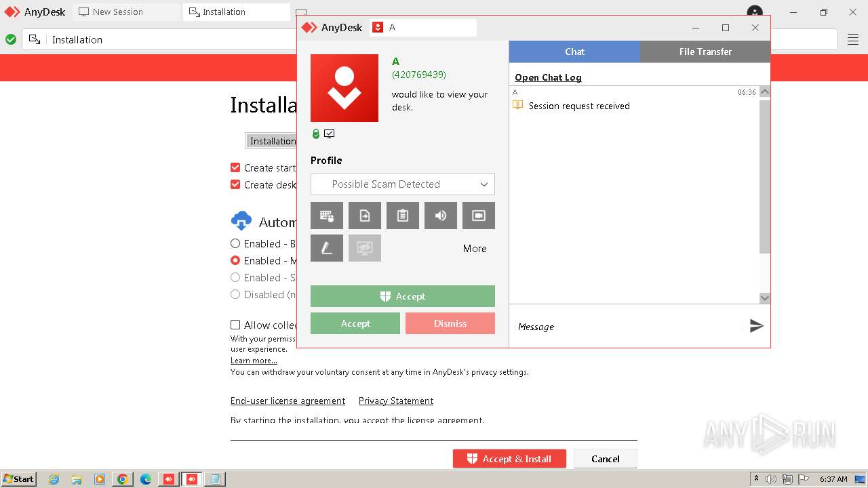Screen dimensions: 868x488
Task: Switch to first AnyDesk taskbar window
Action: (x=169, y=479)
